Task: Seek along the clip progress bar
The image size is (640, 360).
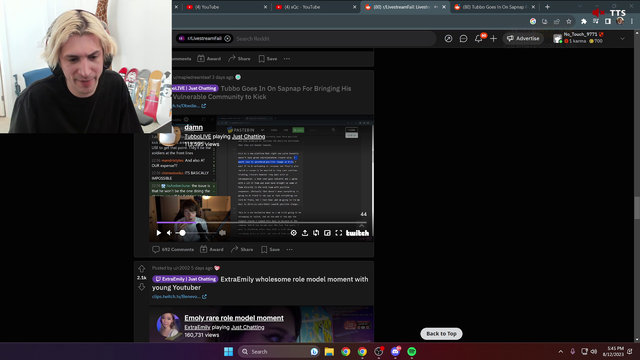Action: coord(262,222)
